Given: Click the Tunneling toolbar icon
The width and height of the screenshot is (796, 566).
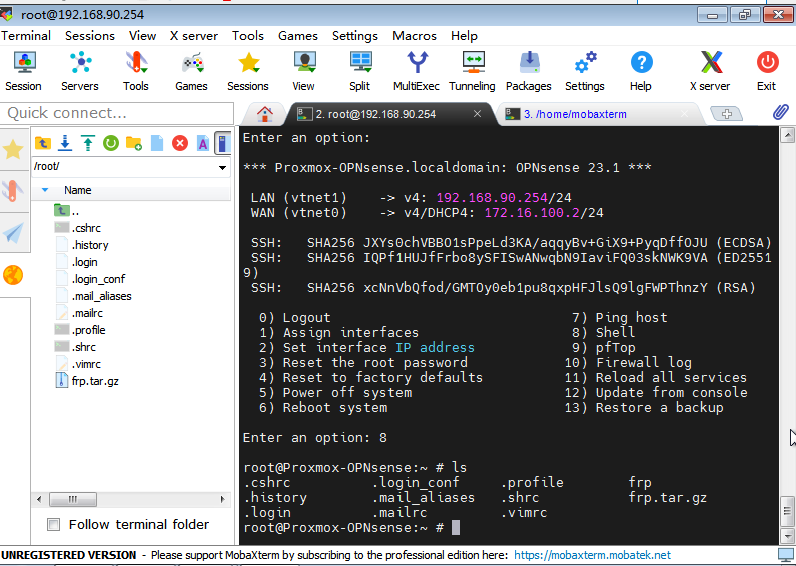Looking at the screenshot, I should click(472, 70).
